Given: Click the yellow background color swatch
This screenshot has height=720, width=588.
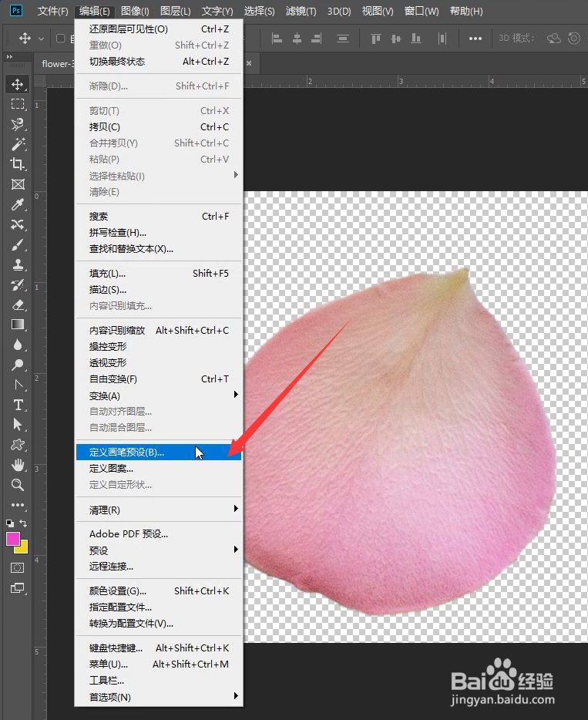Looking at the screenshot, I should pos(23,549).
